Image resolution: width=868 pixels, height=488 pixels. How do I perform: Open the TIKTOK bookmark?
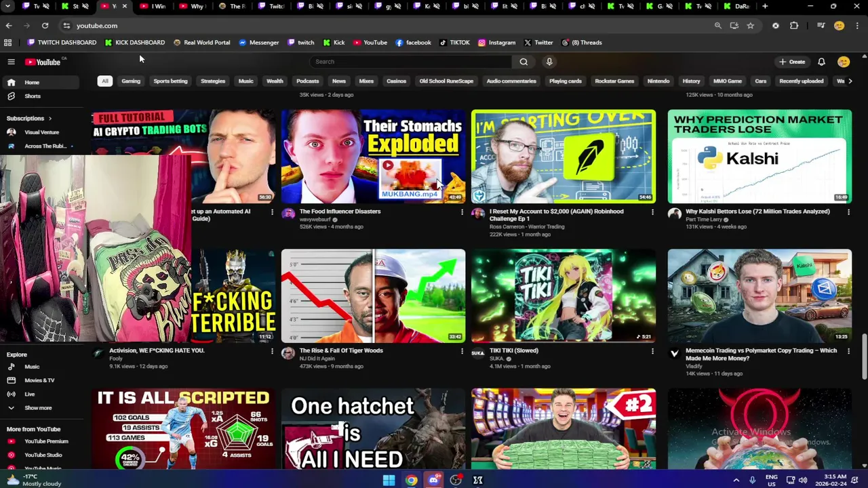(454, 43)
